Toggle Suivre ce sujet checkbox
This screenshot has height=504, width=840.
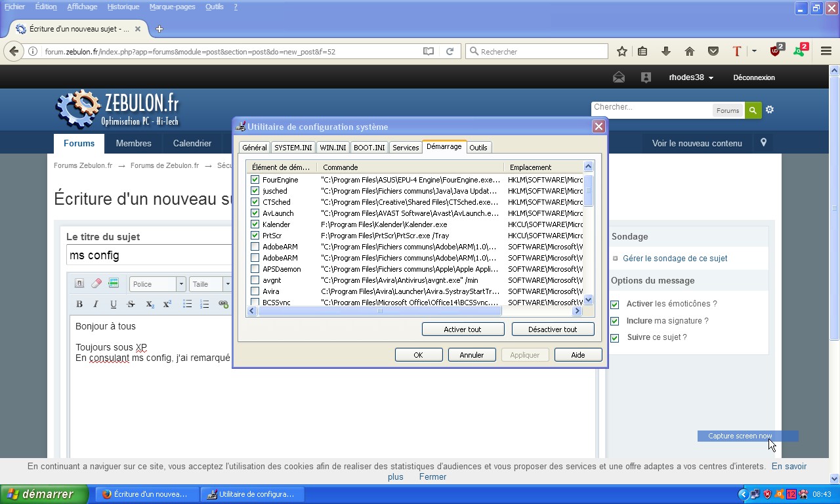pyautogui.click(x=614, y=338)
